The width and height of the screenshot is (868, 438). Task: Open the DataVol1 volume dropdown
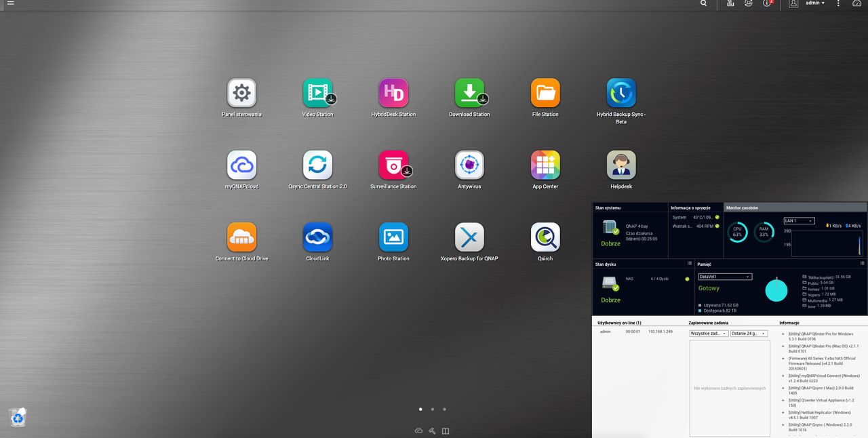(725, 277)
